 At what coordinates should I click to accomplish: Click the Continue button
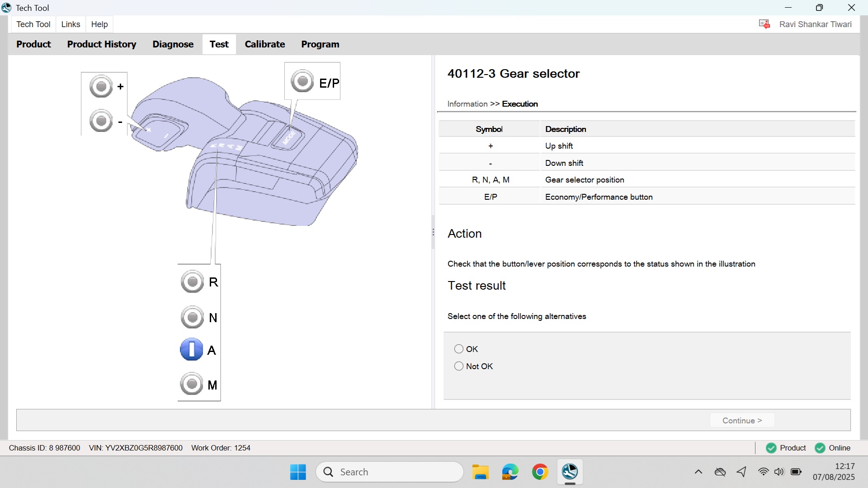(742, 420)
